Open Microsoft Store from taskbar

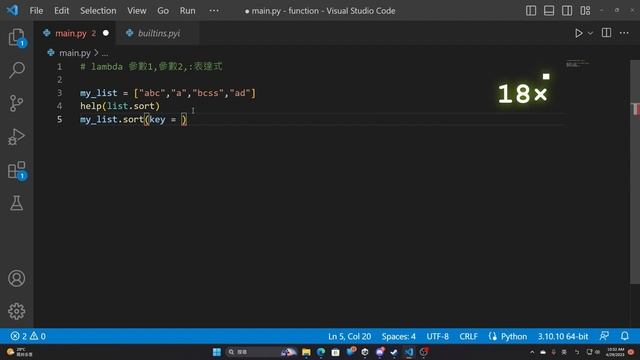click(x=336, y=352)
